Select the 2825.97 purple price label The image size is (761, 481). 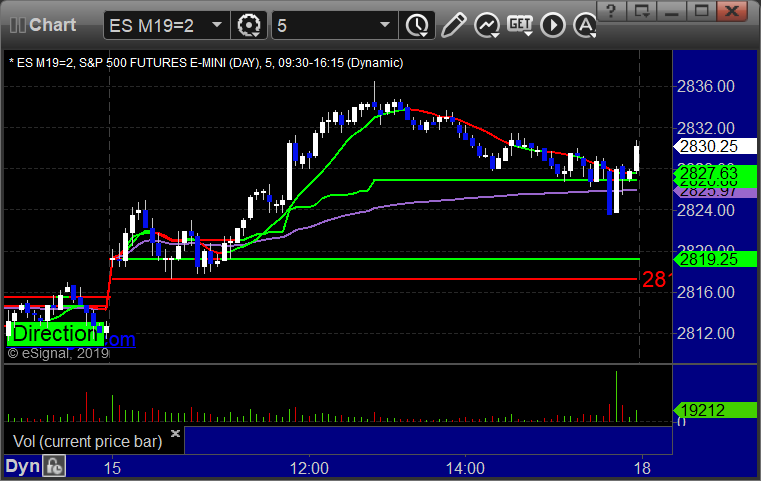pyautogui.click(x=714, y=193)
